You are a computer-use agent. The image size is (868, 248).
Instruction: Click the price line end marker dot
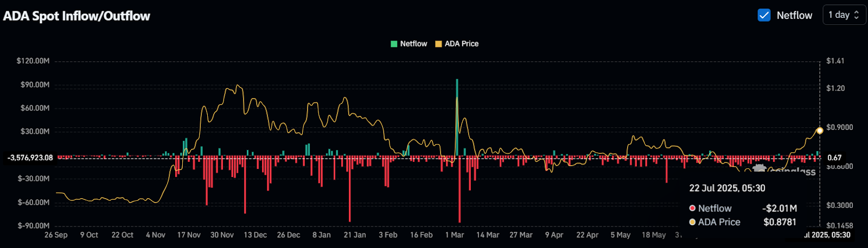820,130
